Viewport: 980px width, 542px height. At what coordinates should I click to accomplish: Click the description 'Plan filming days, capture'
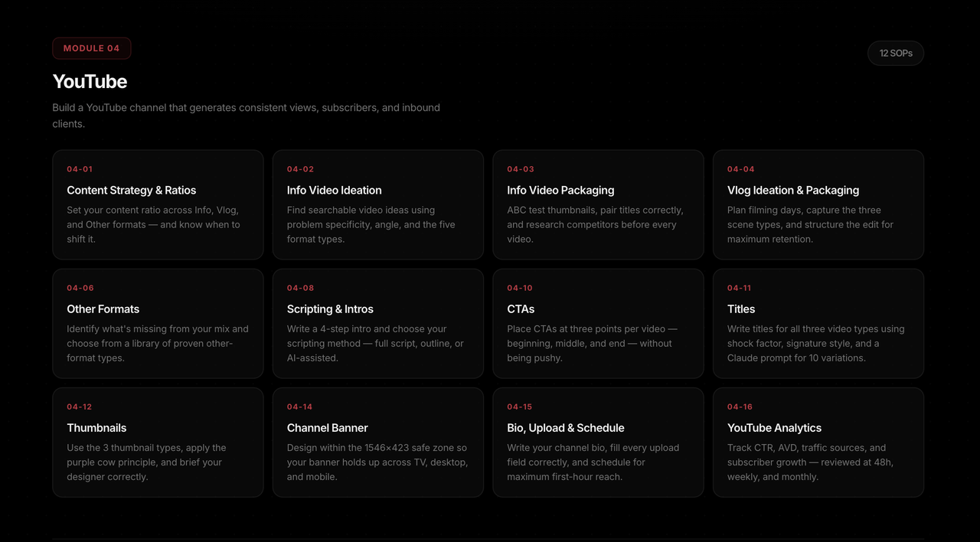(x=810, y=224)
